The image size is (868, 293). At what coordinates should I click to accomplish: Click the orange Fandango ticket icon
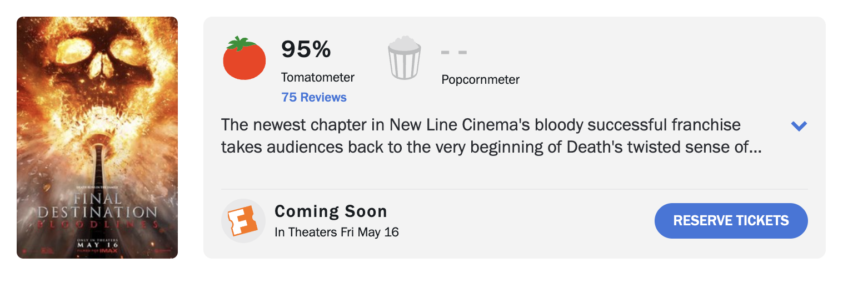243,221
